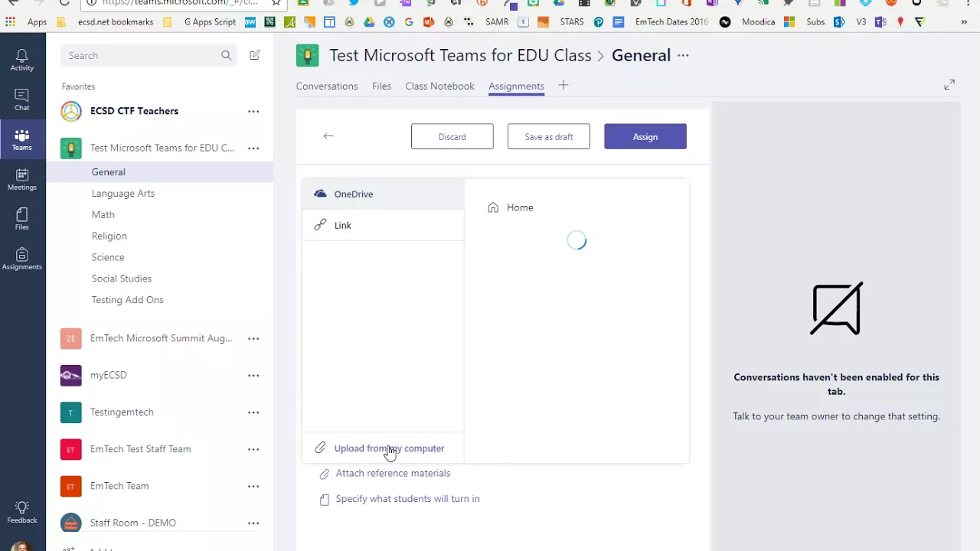Show more bookmarks with overflow chevron

click(x=964, y=21)
